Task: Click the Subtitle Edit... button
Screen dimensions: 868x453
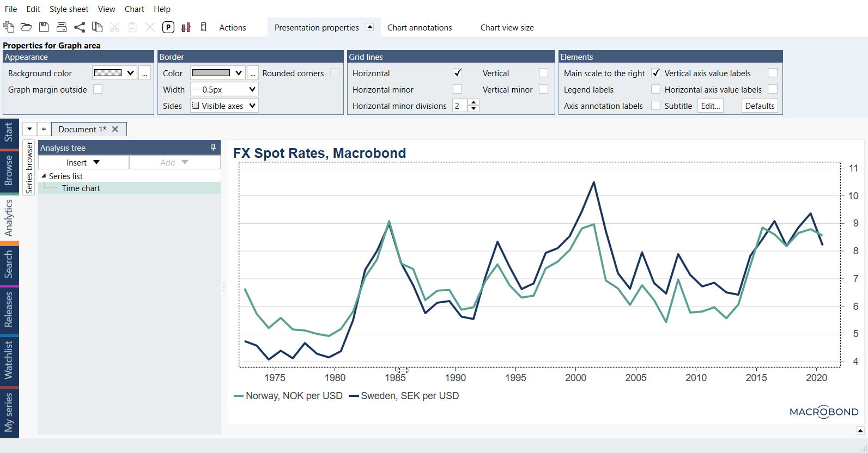Action: click(x=710, y=106)
